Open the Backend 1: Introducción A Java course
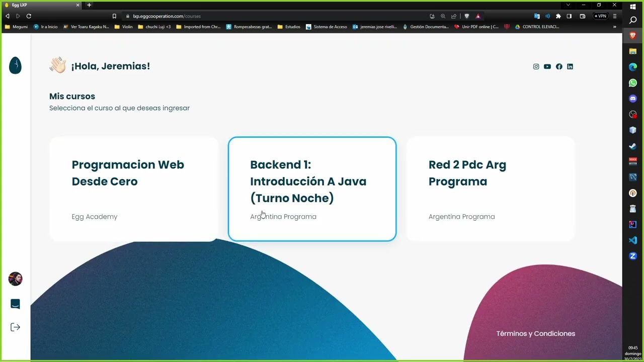 tap(312, 189)
